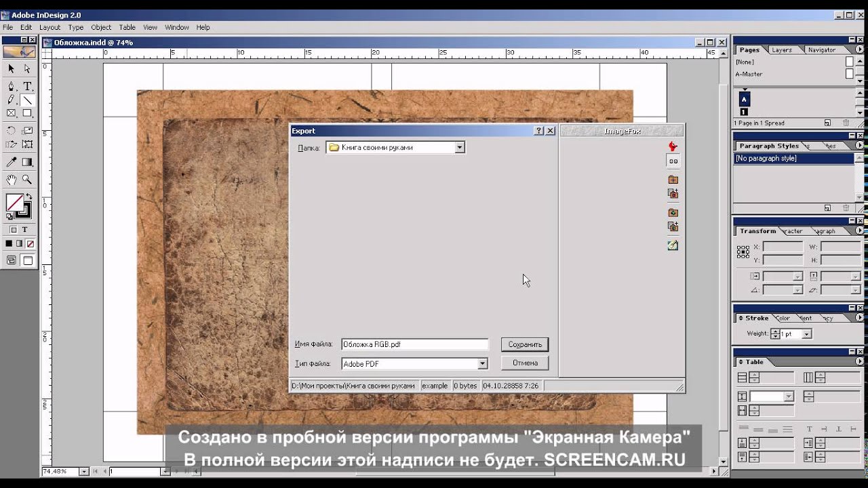Select the Rectangle Frame tool
Image resolution: width=868 pixels, height=488 pixels.
pos(11,113)
